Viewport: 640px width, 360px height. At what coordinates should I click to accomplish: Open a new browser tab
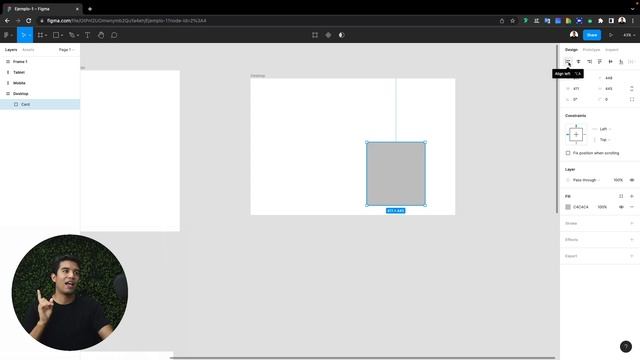pyautogui.click(x=90, y=9)
